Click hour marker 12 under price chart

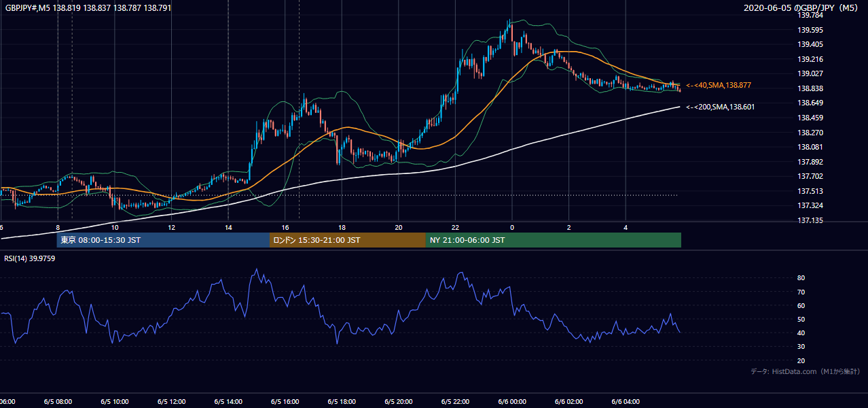point(172,228)
